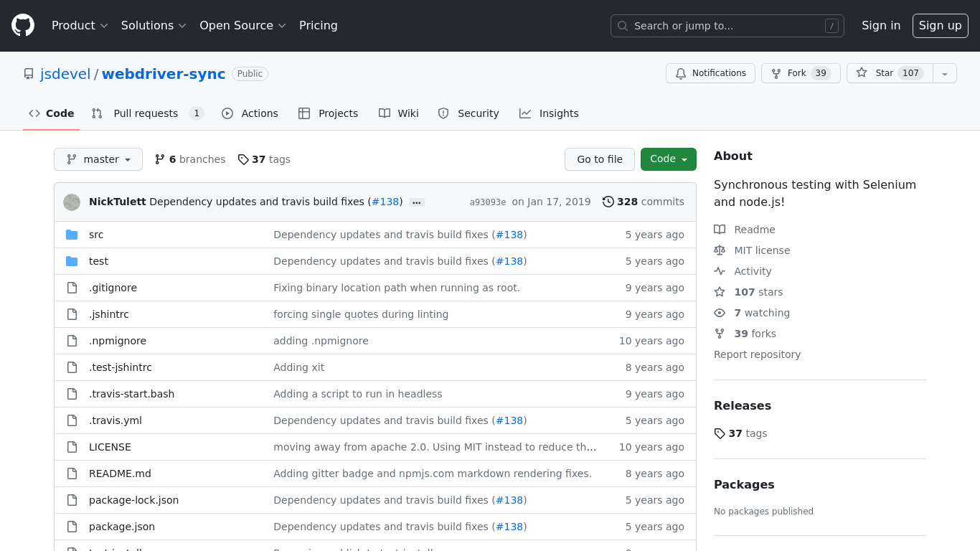Click the src folder icon
The height and width of the screenshot is (551, 980).
tap(72, 235)
